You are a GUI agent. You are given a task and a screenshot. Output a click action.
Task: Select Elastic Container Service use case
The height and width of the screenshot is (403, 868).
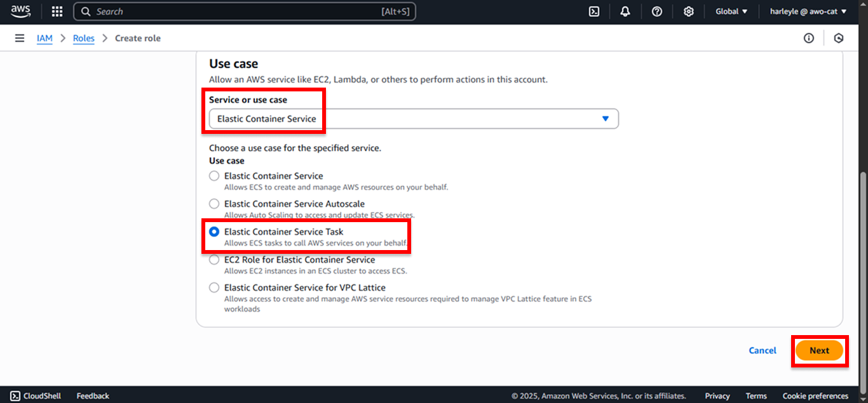[x=214, y=176]
